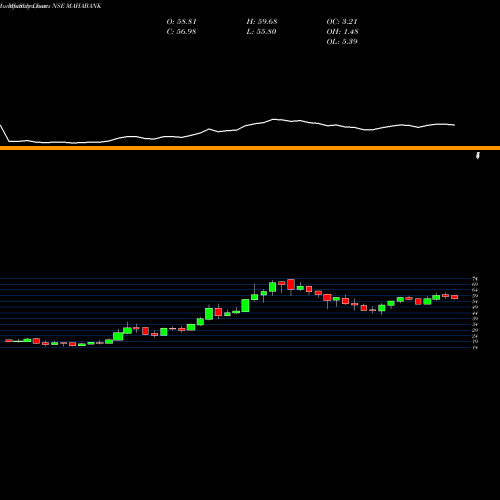Click the leftmost candlestick on the chart
Image resolution: width=500 pixels, height=500 pixels.
point(9,341)
